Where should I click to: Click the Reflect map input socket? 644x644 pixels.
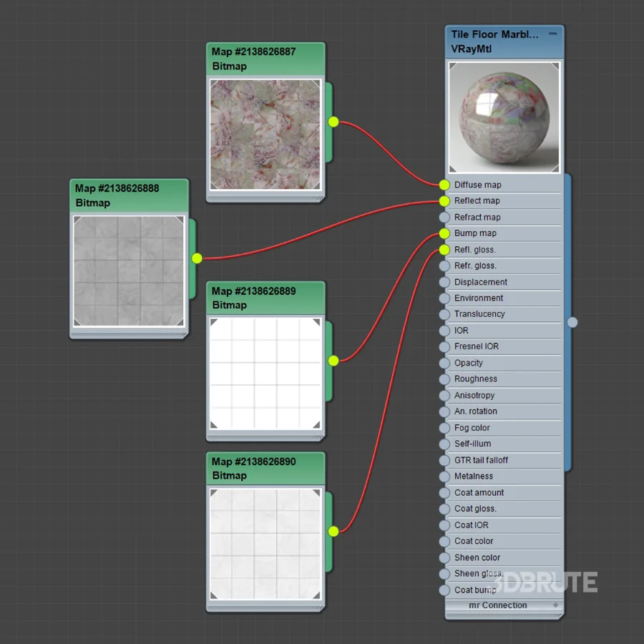point(444,201)
